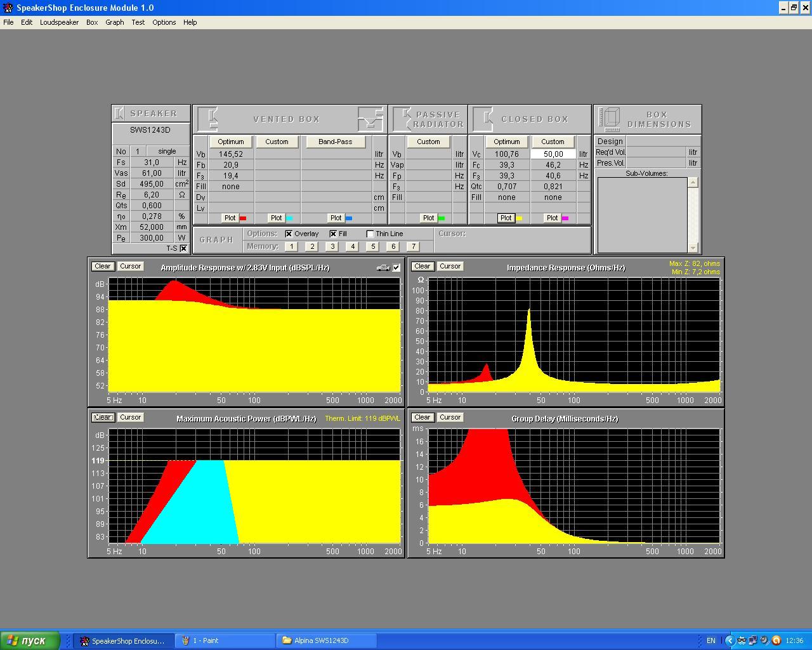
Task: Toggle the T-S checkbox in Speaker panel
Action: [183, 248]
